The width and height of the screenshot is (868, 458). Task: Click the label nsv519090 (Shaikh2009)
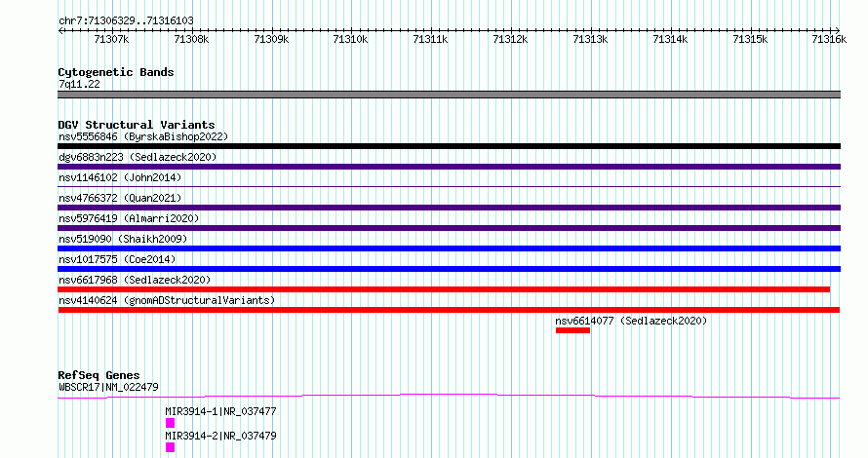tap(123, 239)
